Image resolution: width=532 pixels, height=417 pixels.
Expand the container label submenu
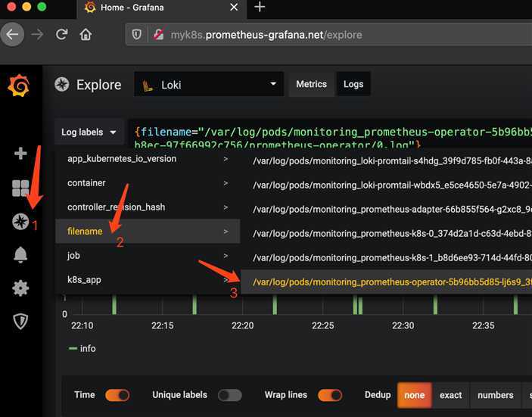tap(148, 183)
